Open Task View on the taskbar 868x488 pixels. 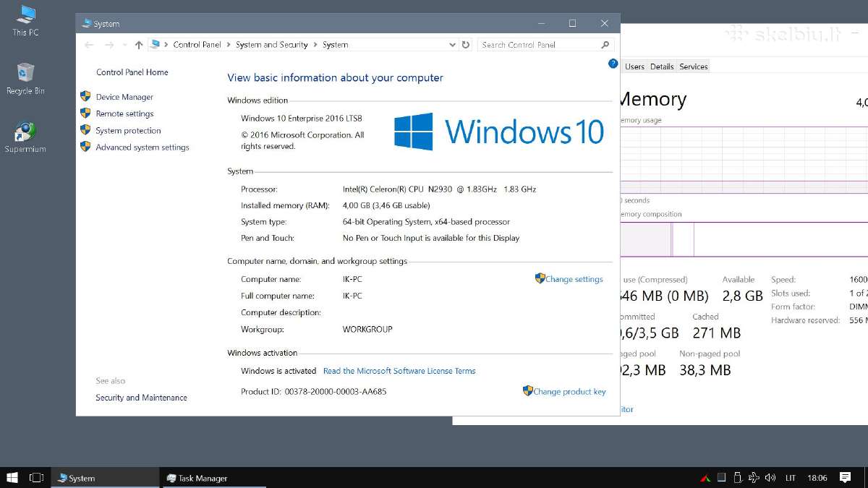36,478
